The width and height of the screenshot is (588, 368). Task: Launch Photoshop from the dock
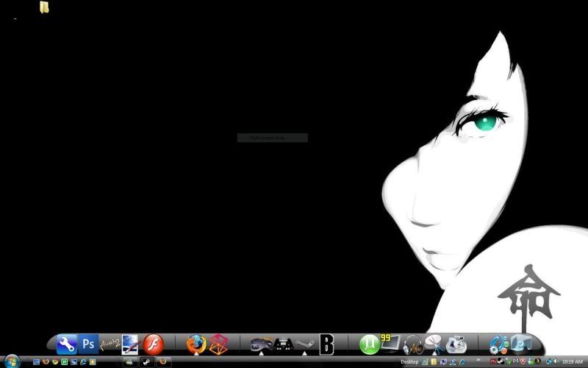(89, 344)
